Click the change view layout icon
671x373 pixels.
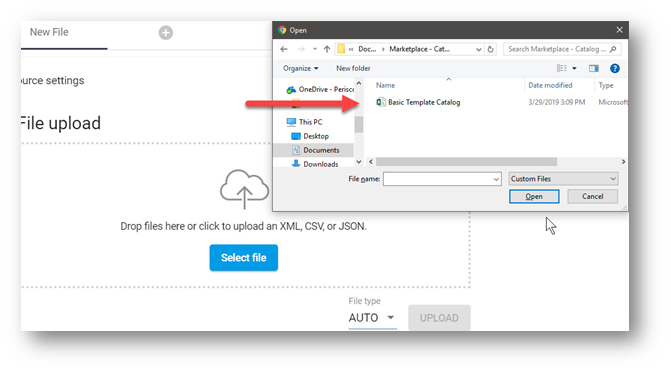pos(561,68)
